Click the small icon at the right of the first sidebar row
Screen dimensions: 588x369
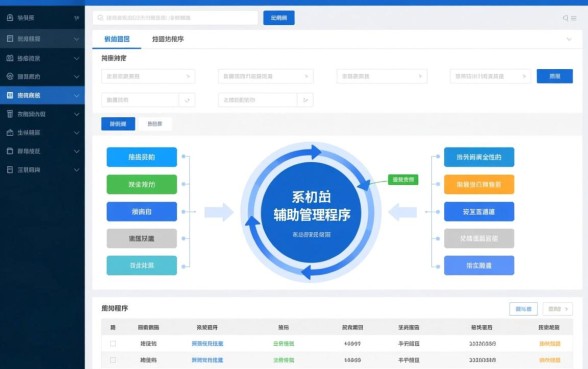pos(76,18)
